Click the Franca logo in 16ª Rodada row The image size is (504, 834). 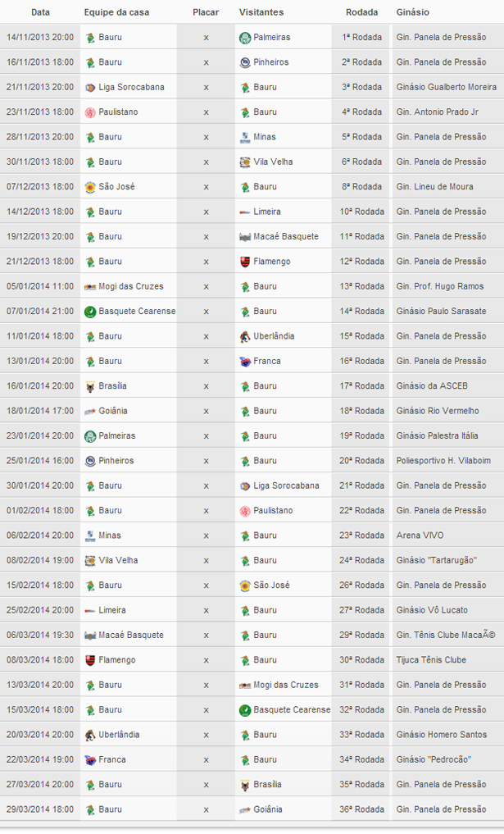pos(245,362)
